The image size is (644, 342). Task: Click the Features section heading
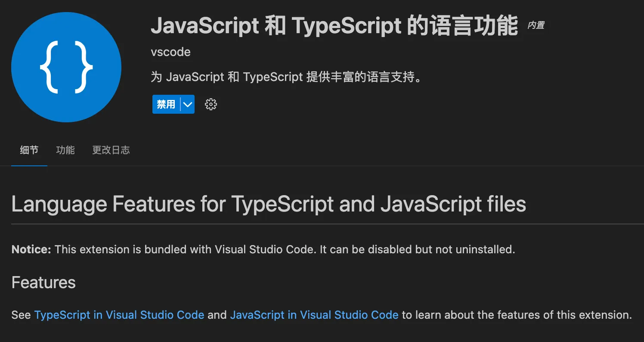pyautogui.click(x=43, y=283)
